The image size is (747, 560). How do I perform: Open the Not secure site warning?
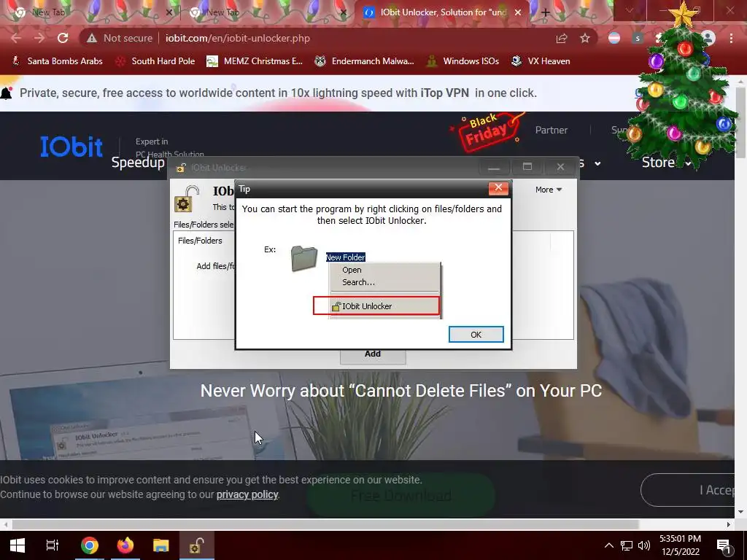120,38
